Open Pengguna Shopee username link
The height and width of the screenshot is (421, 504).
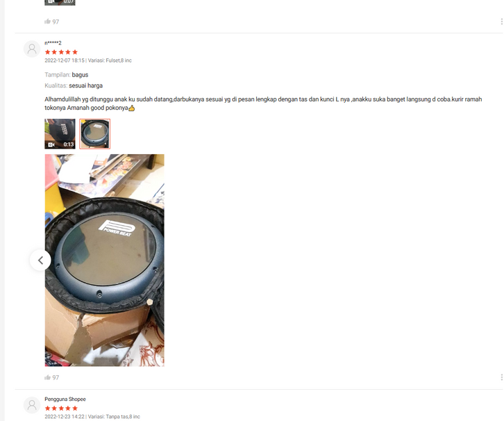click(x=65, y=399)
